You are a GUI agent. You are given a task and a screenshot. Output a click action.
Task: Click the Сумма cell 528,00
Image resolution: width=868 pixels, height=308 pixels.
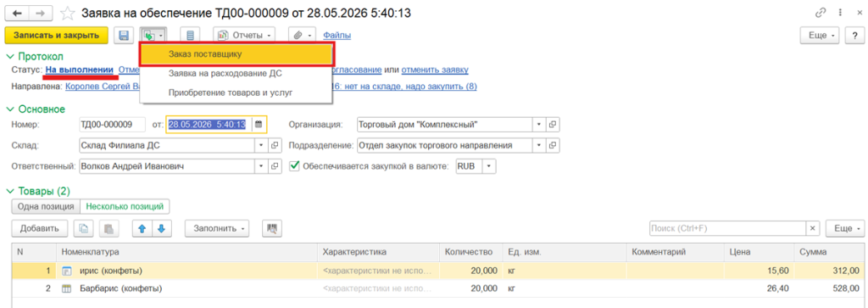point(829,288)
